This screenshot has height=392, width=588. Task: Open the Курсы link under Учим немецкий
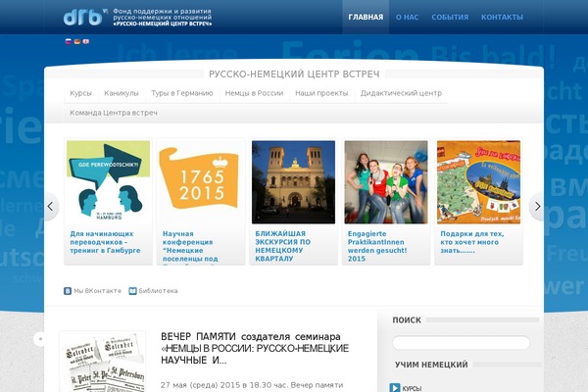click(x=412, y=388)
